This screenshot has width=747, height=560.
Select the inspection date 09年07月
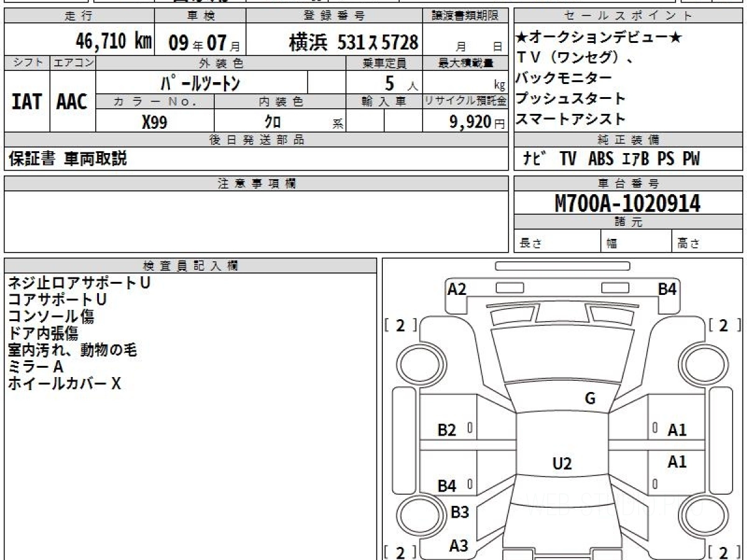[x=204, y=43]
